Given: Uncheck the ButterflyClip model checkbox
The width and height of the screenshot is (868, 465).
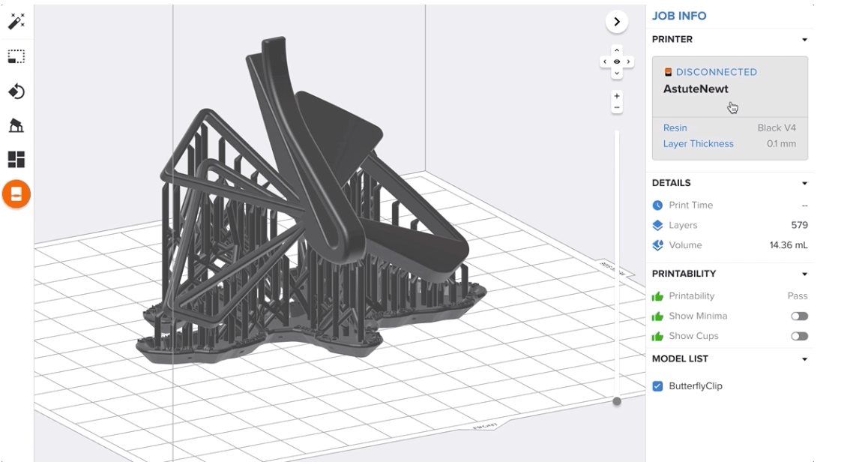Looking at the screenshot, I should tap(657, 386).
